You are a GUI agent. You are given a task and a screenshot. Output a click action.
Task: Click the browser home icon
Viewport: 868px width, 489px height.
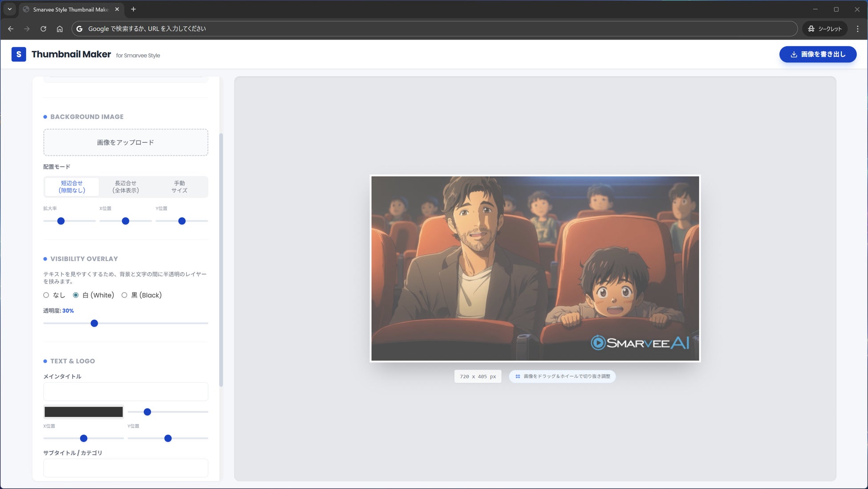pyautogui.click(x=60, y=29)
